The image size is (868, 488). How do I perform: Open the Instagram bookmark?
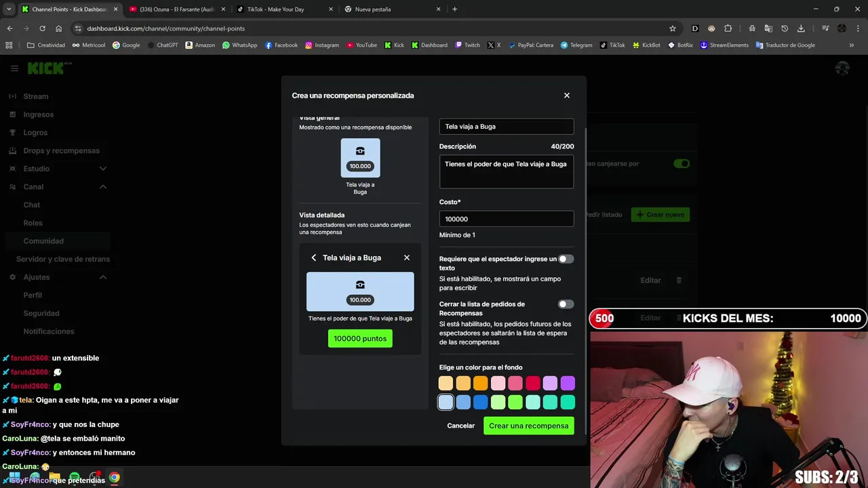click(322, 45)
